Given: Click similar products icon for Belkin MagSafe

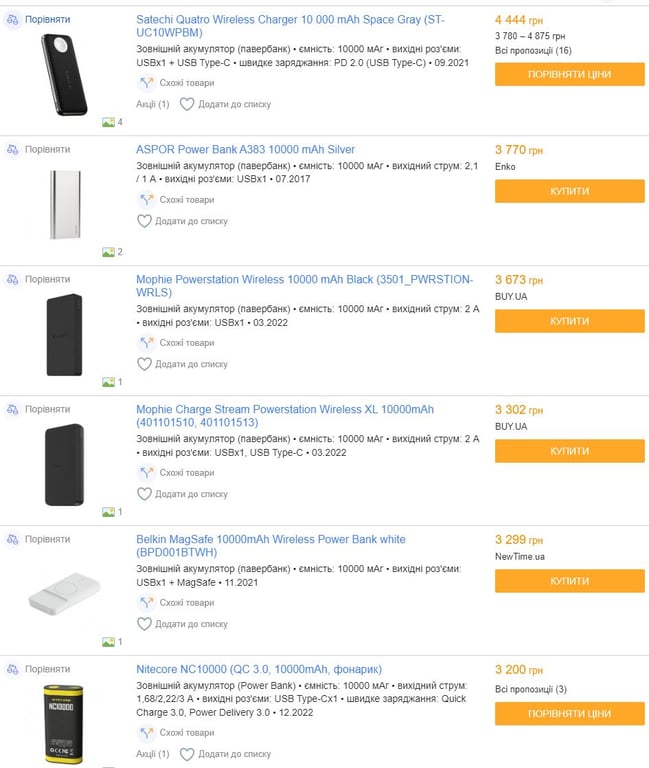Looking at the screenshot, I should point(146,603).
